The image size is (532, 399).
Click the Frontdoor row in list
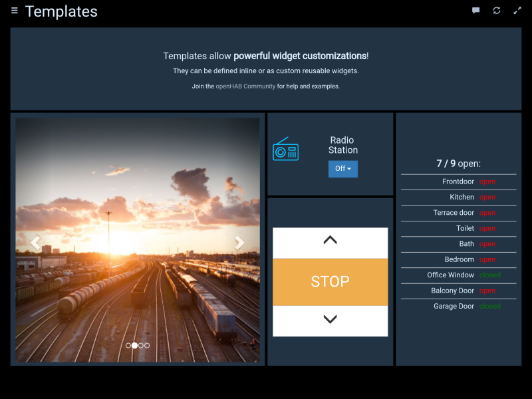pyautogui.click(x=458, y=182)
